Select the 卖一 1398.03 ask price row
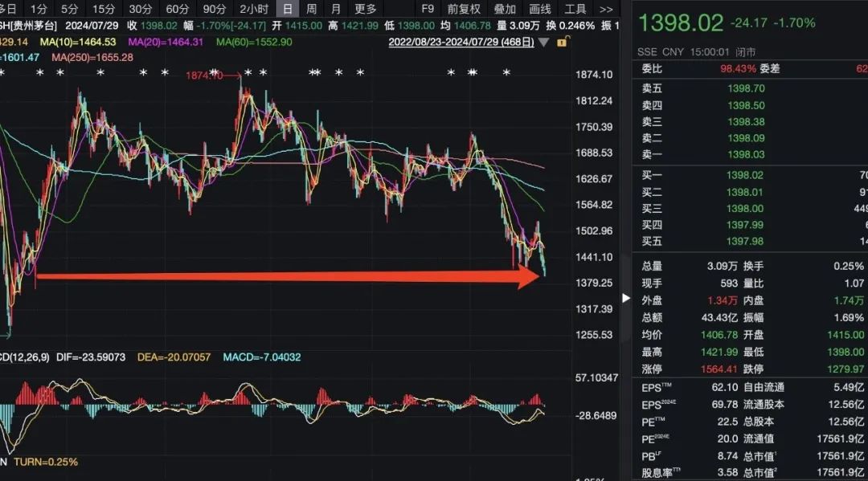 click(750, 155)
